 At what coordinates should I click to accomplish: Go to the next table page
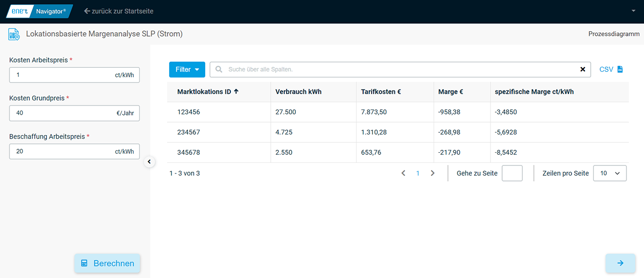tap(432, 173)
